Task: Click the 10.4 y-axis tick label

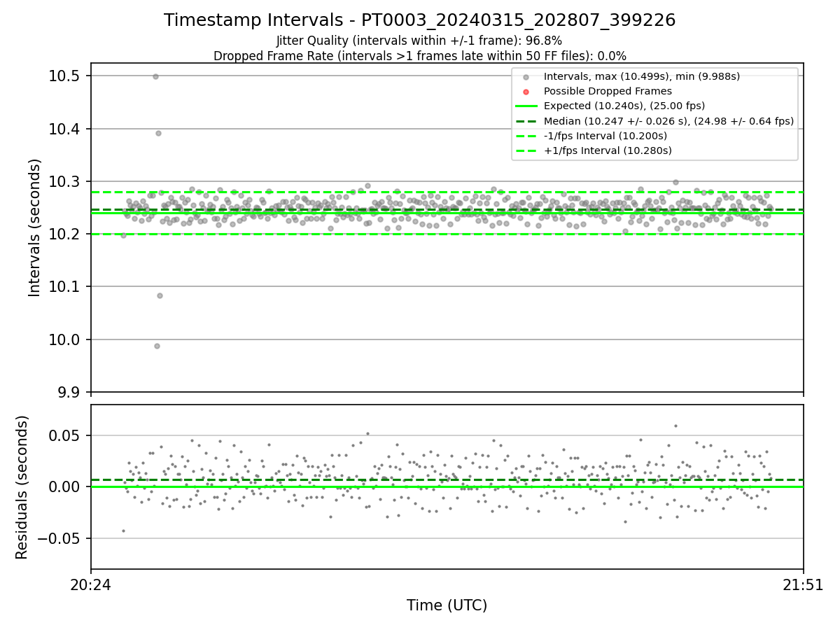Action: 64,129
